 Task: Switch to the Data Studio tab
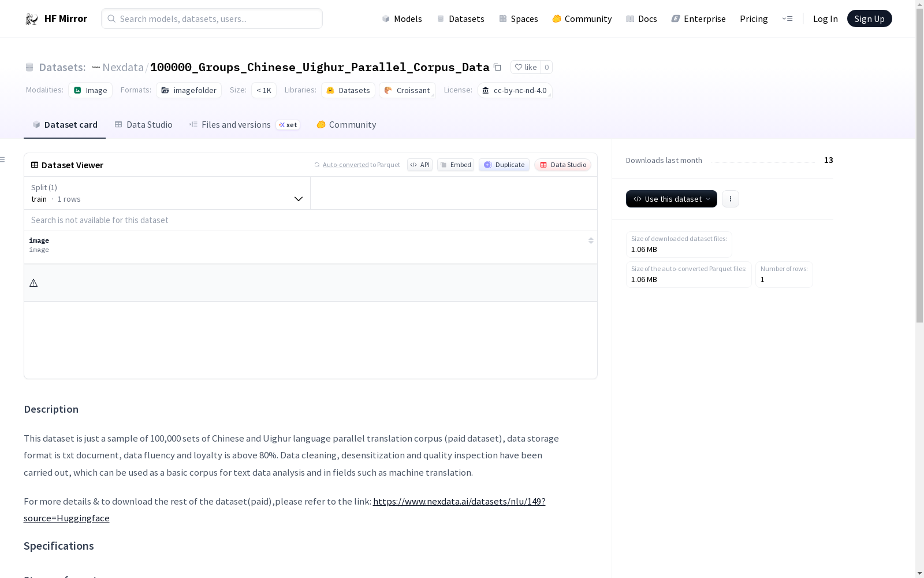point(144,125)
